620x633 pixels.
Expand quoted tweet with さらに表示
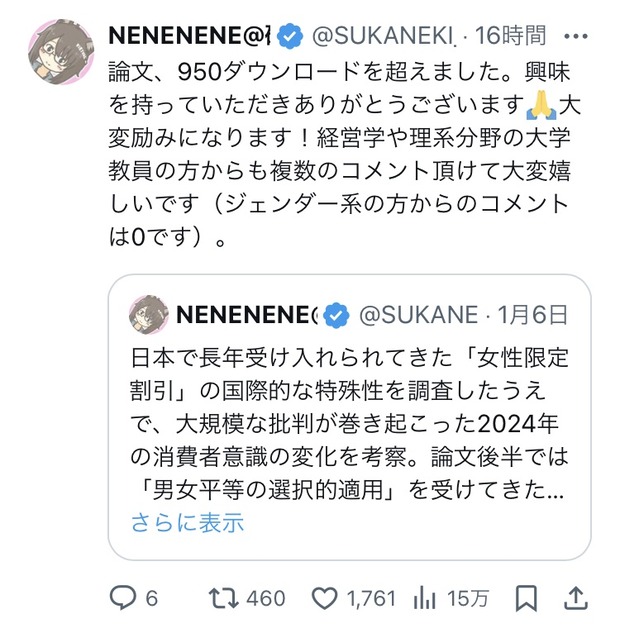tap(187, 522)
